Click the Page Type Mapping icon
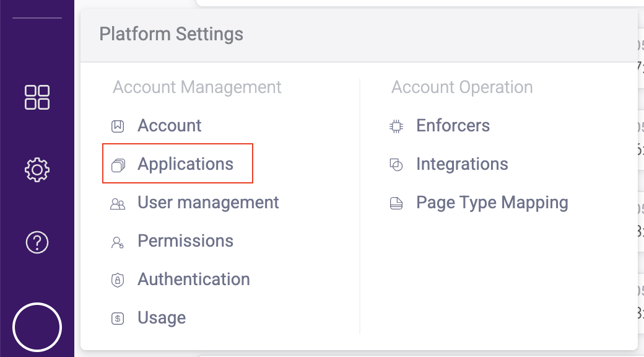 point(396,203)
